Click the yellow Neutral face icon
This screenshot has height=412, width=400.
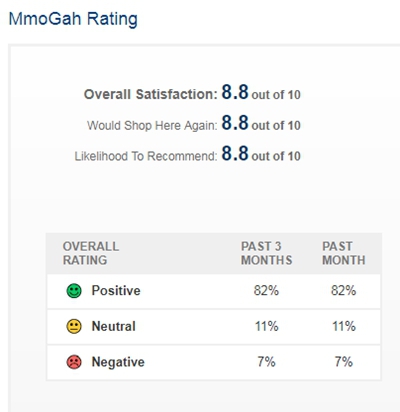point(74,326)
